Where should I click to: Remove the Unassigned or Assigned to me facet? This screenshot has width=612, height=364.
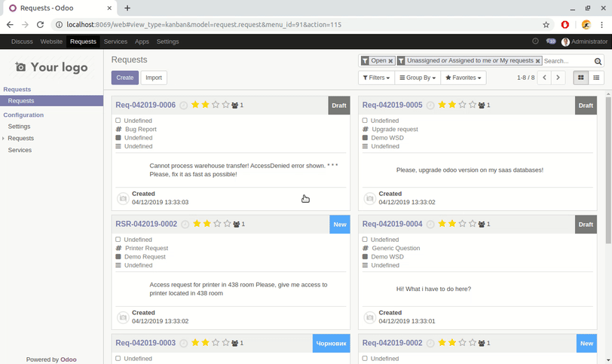537,61
